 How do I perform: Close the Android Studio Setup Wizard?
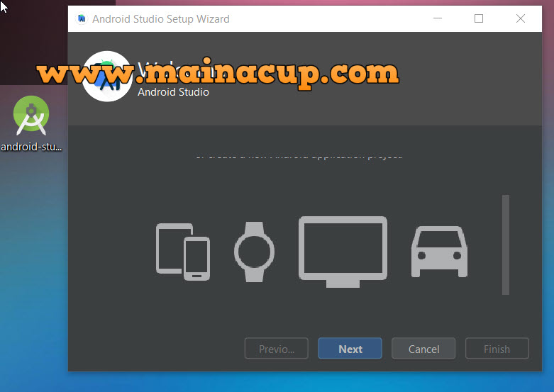pyautogui.click(x=520, y=18)
